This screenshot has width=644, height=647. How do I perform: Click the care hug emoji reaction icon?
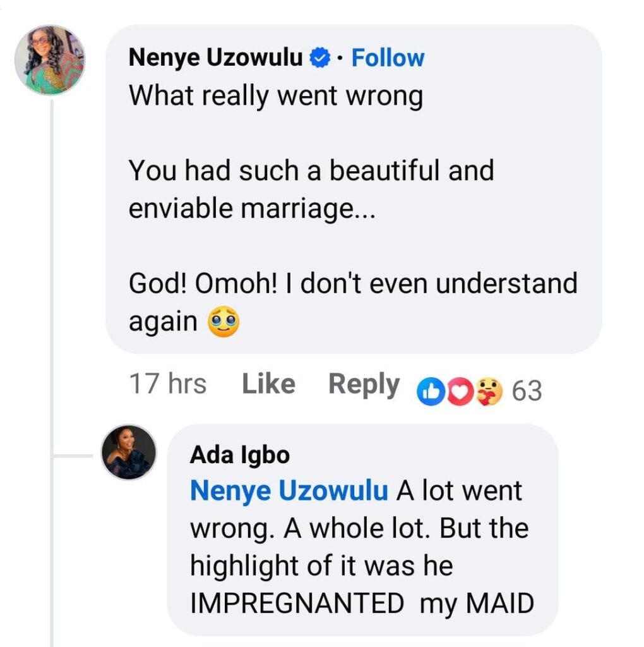(490, 391)
